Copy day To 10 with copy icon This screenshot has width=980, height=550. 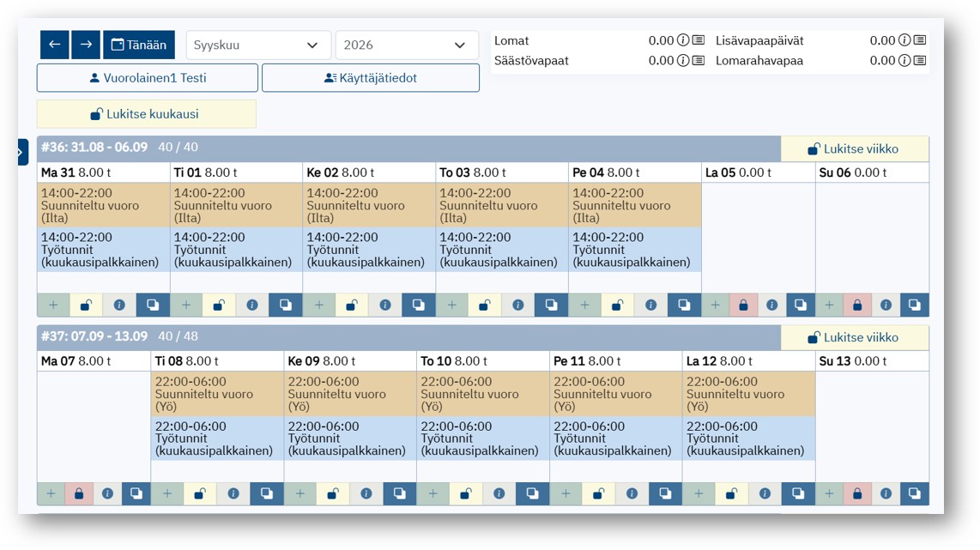[x=533, y=493]
